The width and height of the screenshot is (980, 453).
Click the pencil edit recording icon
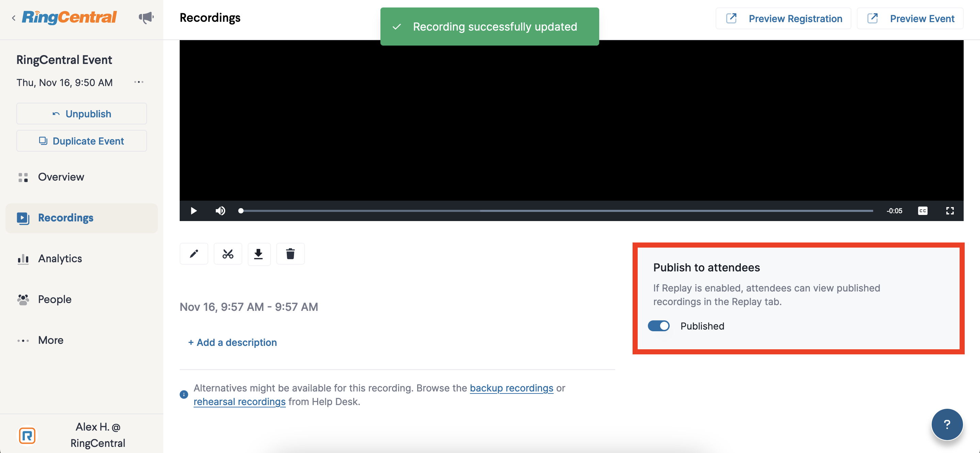point(194,254)
